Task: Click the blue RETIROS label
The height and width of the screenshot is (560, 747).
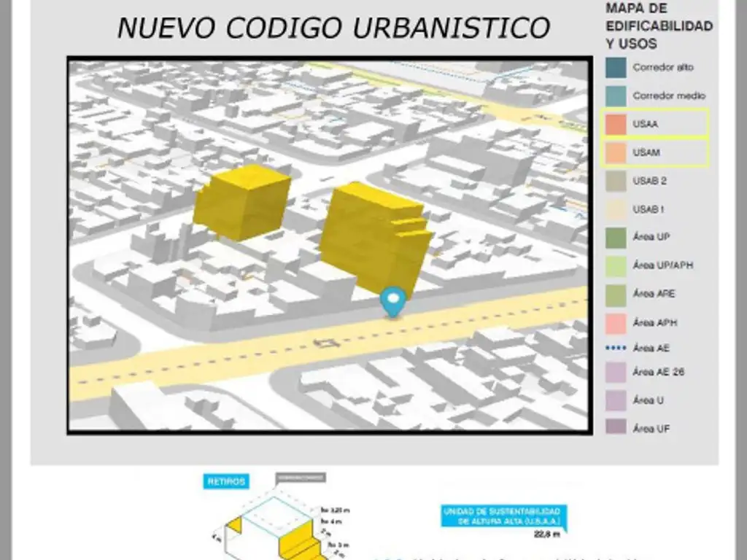Action: 225,482
